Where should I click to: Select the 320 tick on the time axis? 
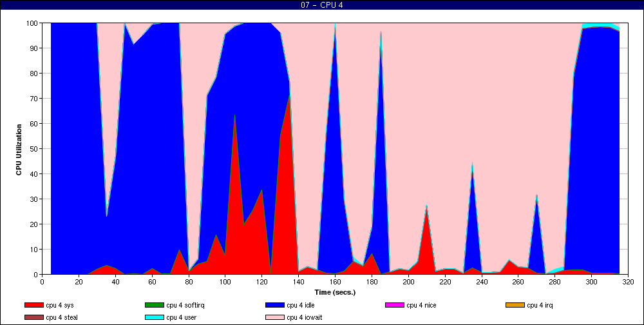click(x=628, y=281)
